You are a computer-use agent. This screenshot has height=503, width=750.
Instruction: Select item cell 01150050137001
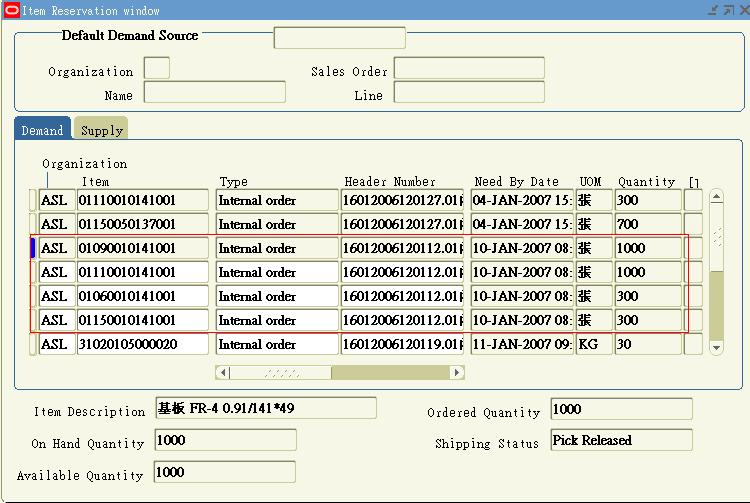143,224
